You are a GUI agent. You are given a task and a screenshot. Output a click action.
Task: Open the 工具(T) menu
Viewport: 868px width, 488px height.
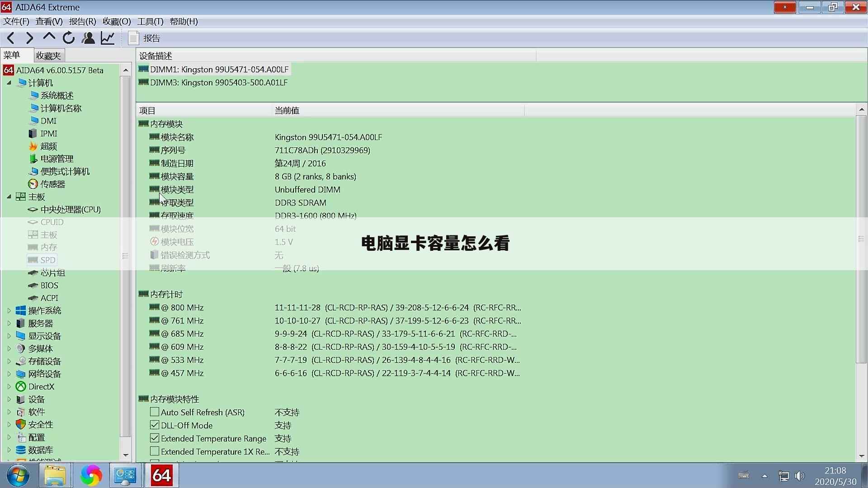[x=150, y=21]
